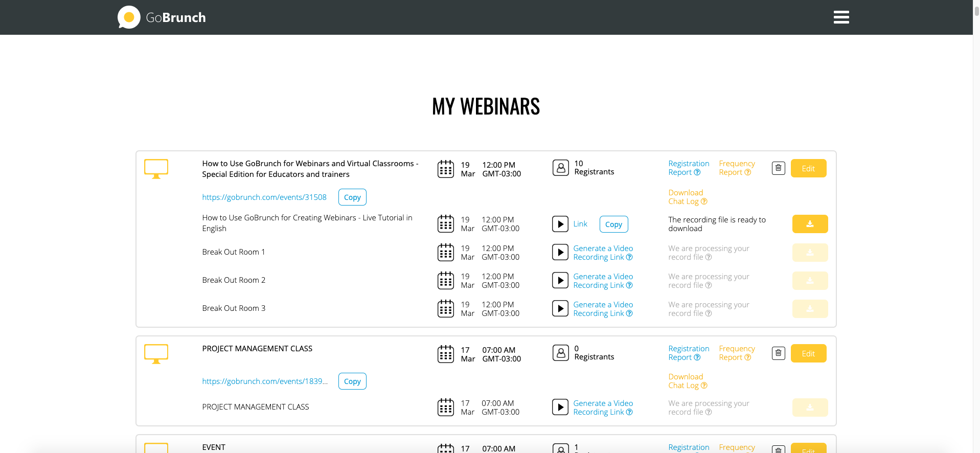Click the play icon for Break Out Room 3
Image resolution: width=980 pixels, height=453 pixels.
[x=560, y=308]
